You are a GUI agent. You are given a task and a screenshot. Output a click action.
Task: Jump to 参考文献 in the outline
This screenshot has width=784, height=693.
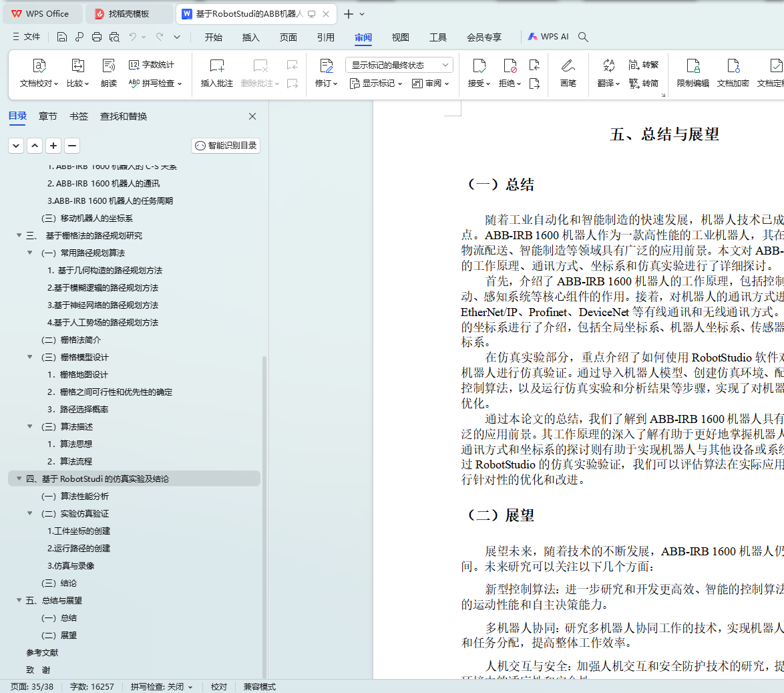pos(42,652)
